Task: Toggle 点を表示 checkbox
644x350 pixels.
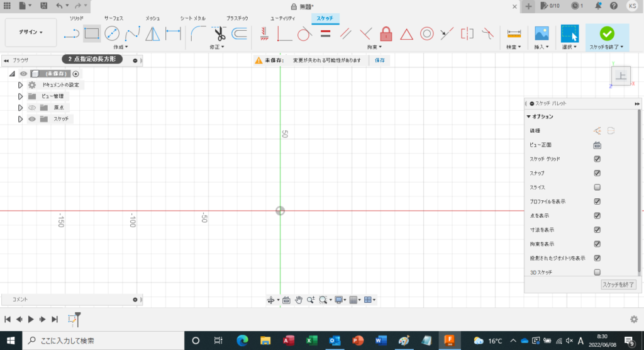Action: coord(597,215)
